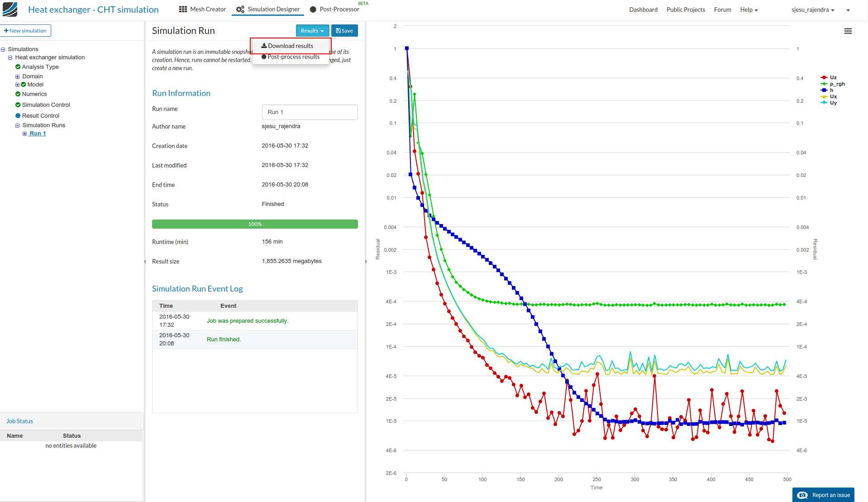Collapse the Simulation Runs node

coord(18,125)
